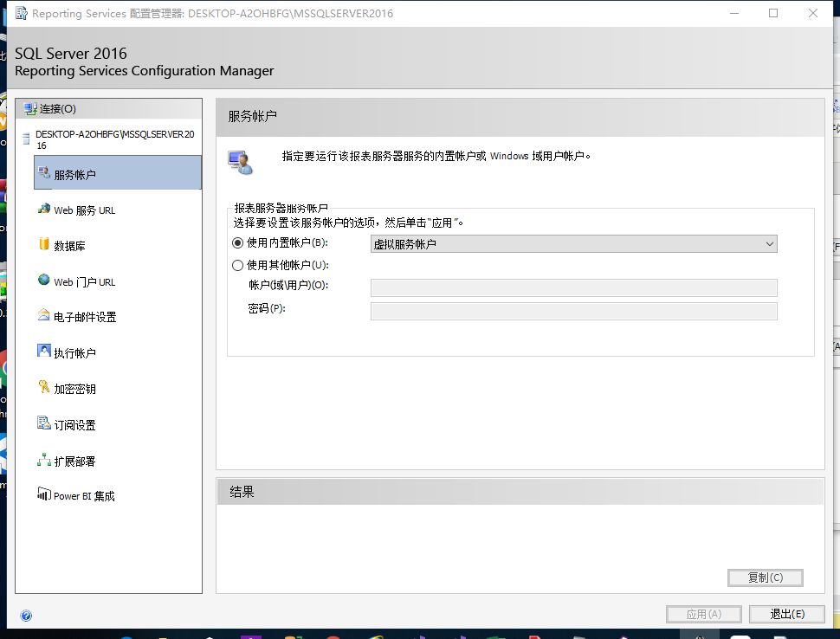Open the 加密密钥 keys icon
840x639 pixels.
[44, 386]
